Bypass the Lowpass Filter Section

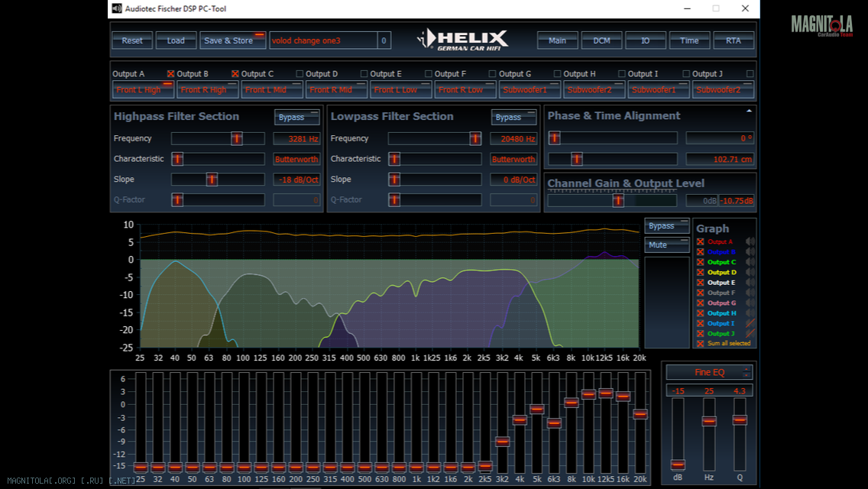(x=513, y=117)
